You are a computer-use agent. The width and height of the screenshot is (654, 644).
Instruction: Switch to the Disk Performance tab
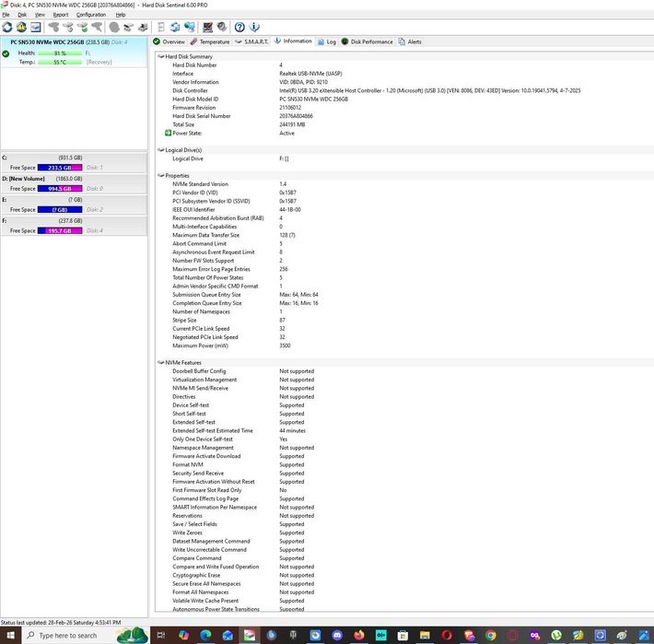[367, 41]
